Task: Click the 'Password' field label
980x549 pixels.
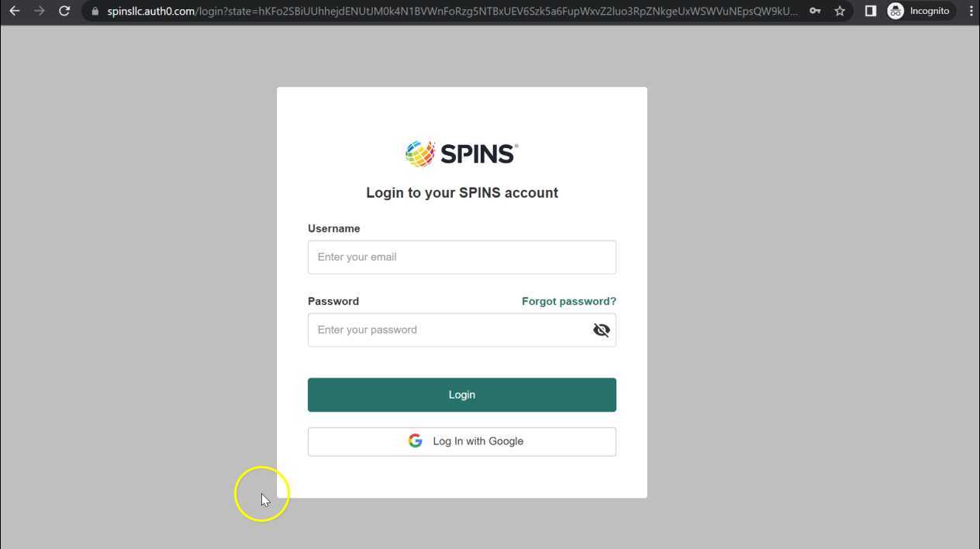Action: pos(333,301)
